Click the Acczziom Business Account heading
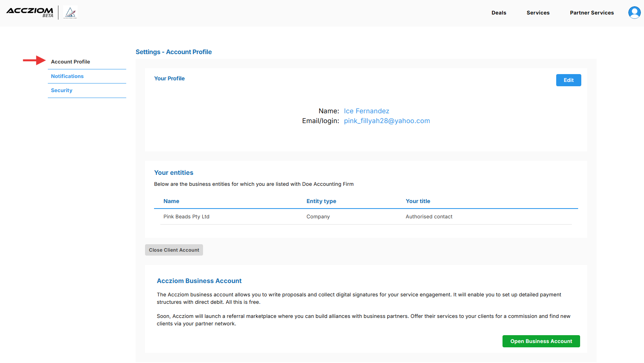The image size is (644, 363). (x=199, y=281)
